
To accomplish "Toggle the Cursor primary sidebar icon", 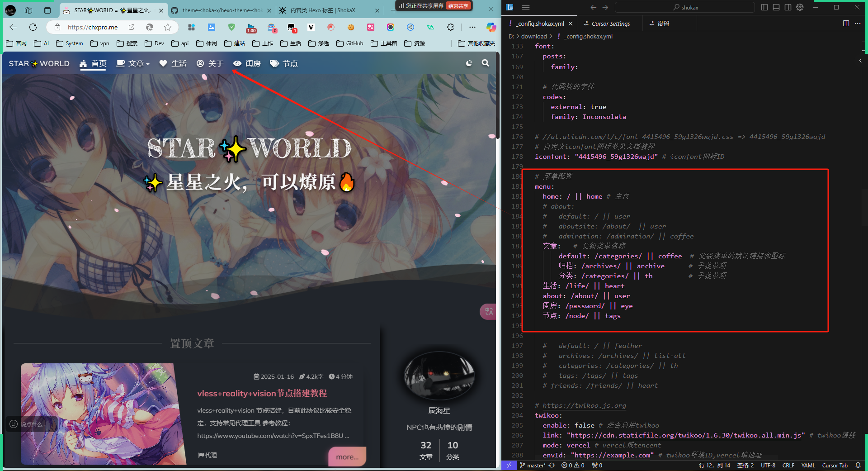I will tap(509, 7).
